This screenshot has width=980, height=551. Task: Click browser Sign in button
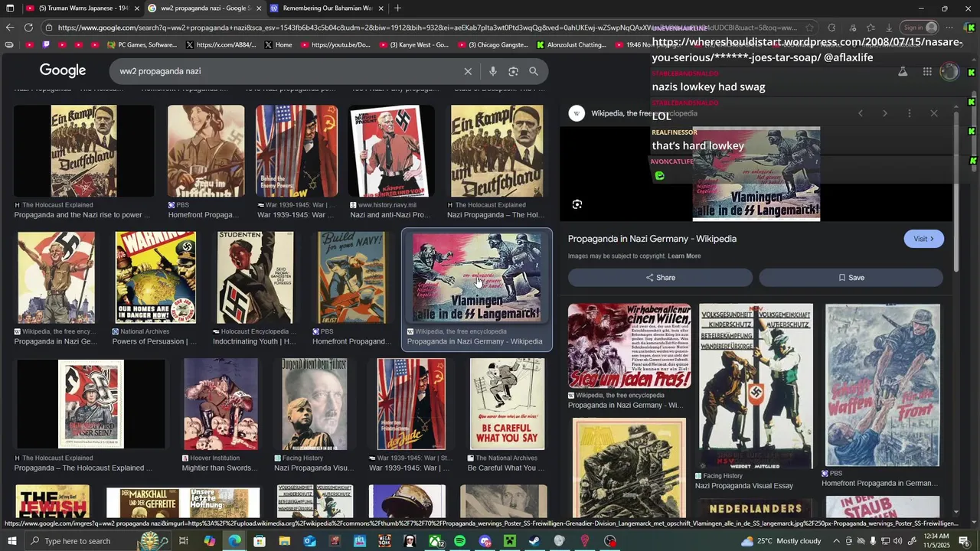[x=921, y=28]
